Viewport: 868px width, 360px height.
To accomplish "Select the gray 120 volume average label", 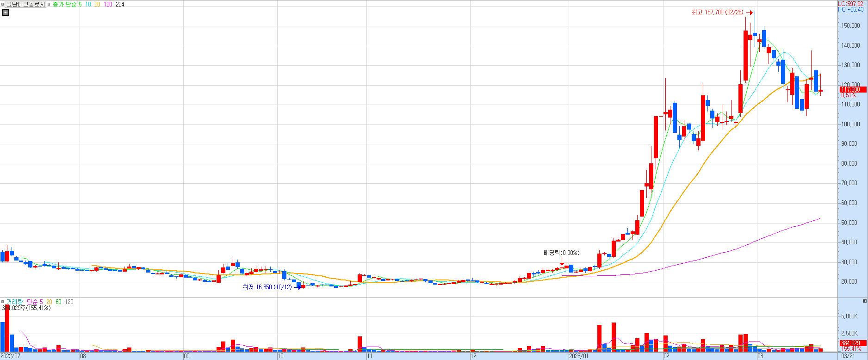I will 69,302.
